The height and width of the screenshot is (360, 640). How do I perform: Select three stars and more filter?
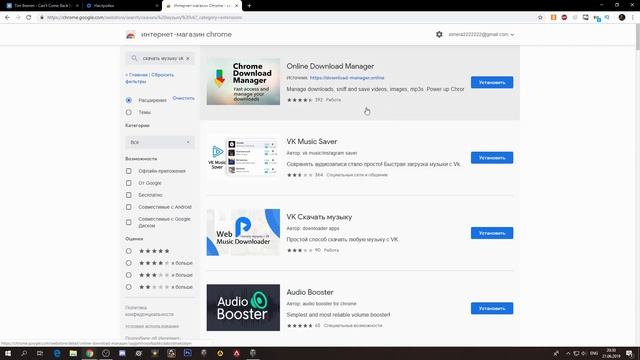tap(129, 275)
